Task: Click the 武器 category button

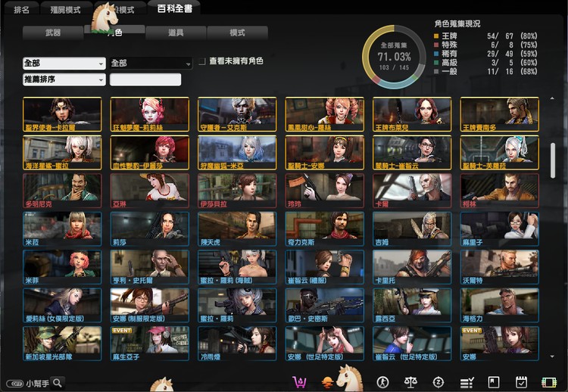Action: coord(53,33)
